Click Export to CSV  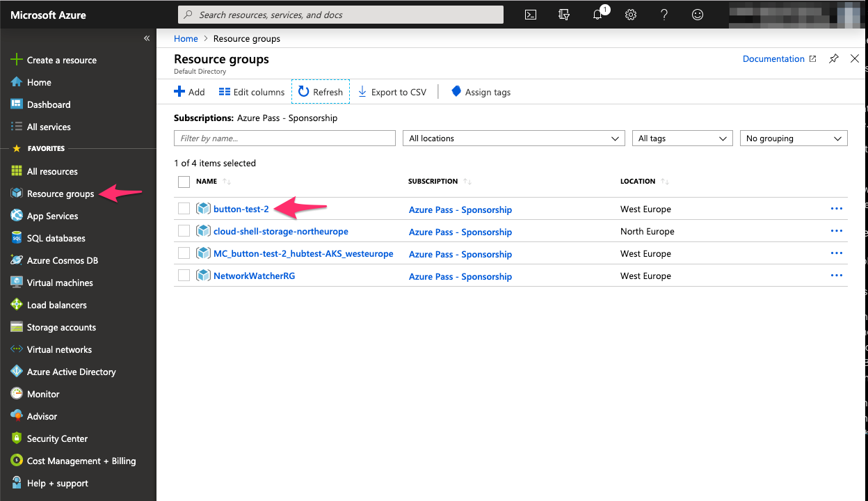[x=392, y=92]
